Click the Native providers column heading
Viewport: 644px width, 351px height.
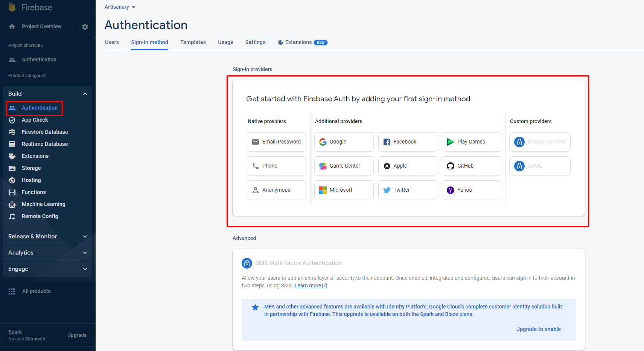pos(267,121)
